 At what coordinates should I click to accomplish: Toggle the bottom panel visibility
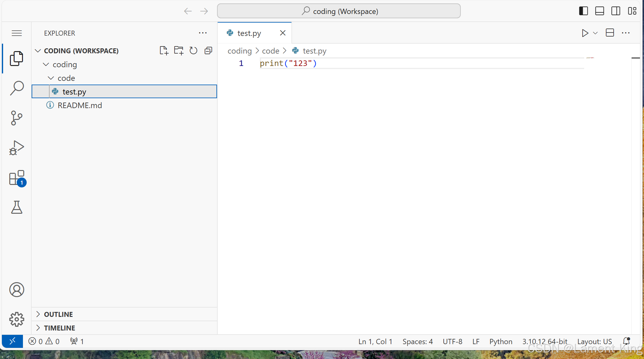click(x=599, y=11)
